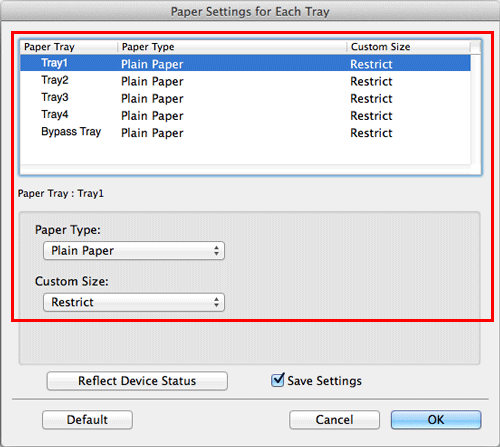The height and width of the screenshot is (447, 500).
Task: Toggle the Save Settings checkbox
Action: pyautogui.click(x=277, y=380)
